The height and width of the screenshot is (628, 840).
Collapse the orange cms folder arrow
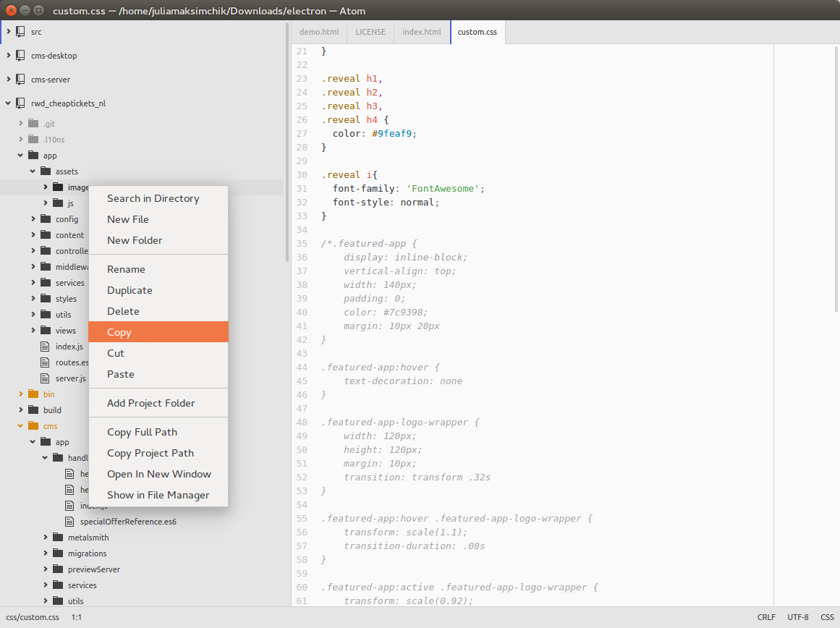[21, 426]
